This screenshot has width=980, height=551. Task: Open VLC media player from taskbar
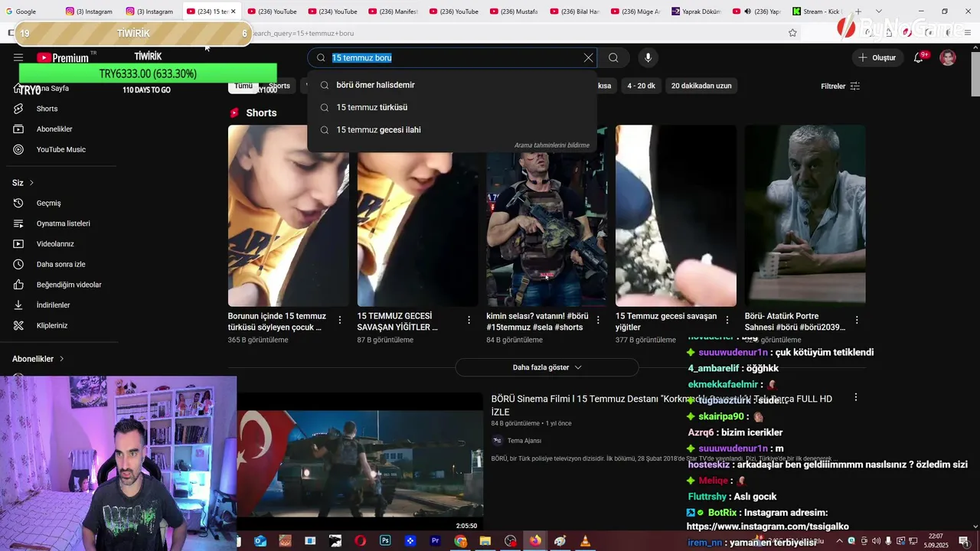pyautogui.click(x=585, y=541)
